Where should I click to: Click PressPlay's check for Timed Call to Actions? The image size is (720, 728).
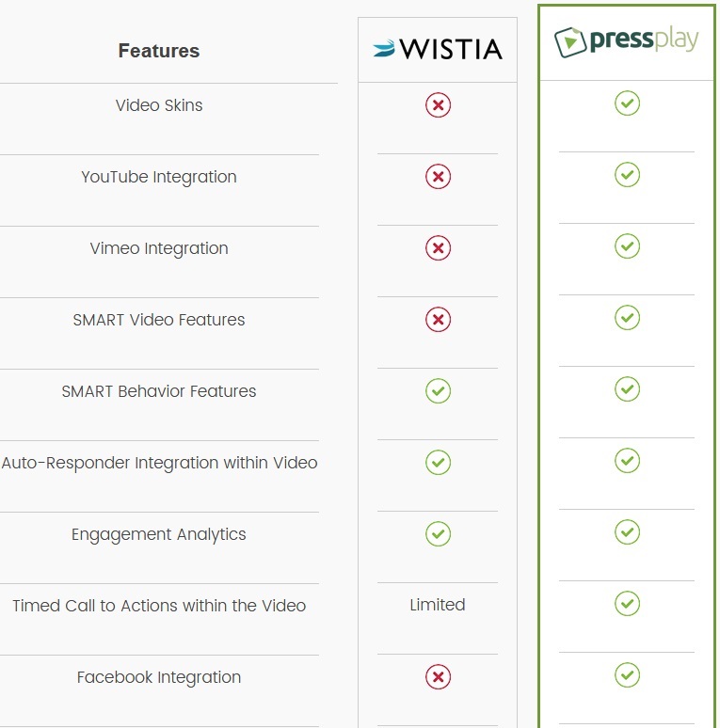point(627,604)
